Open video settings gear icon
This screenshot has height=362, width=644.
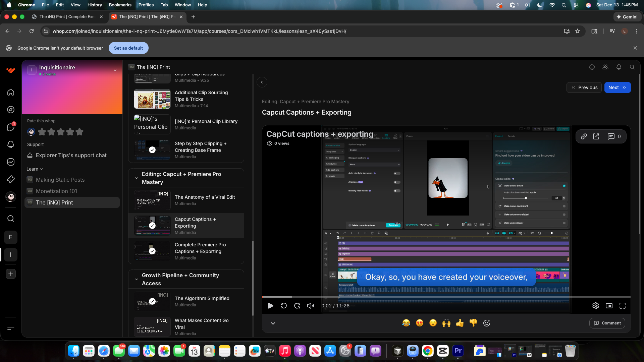tap(595, 306)
